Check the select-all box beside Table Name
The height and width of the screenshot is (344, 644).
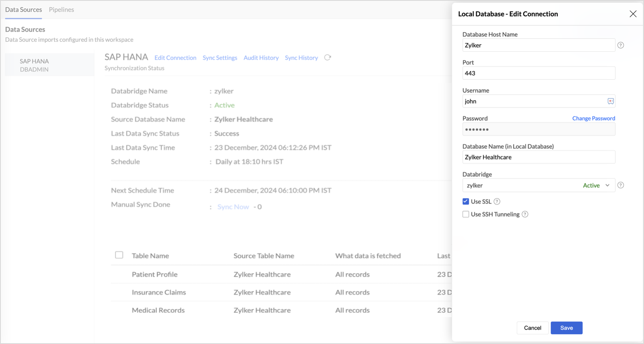(119, 255)
